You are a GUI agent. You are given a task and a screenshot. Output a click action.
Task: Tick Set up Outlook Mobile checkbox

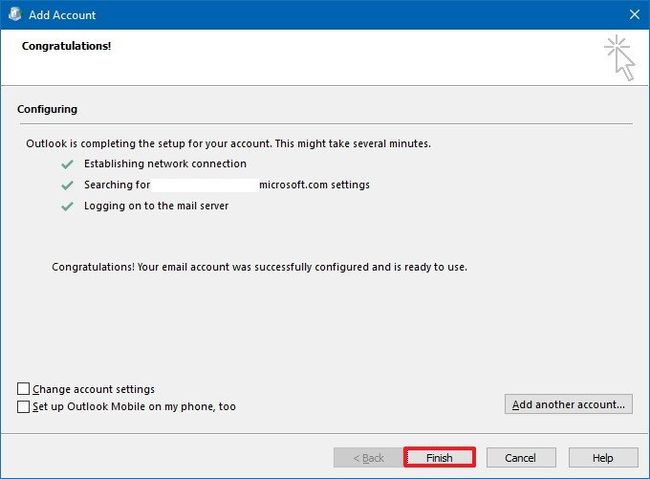(24, 407)
